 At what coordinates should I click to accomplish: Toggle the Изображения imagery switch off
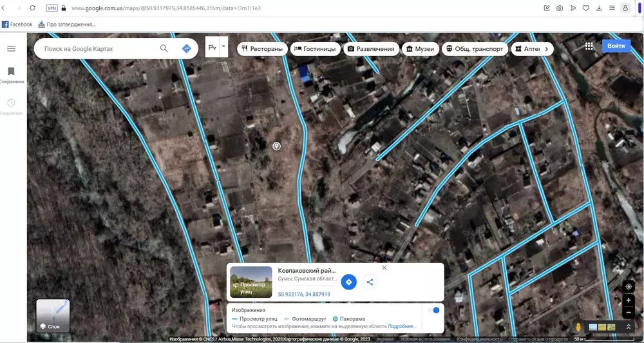[x=434, y=310]
